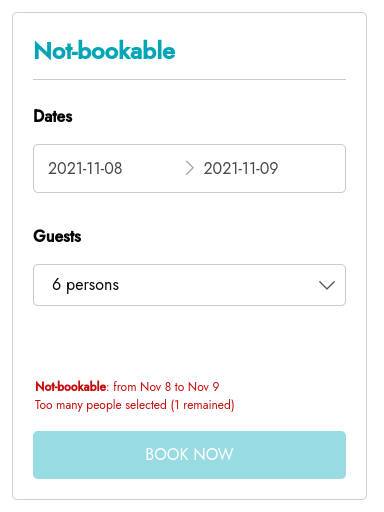This screenshot has width=384, height=512.
Task: Click blank space between dropdown and warning
Action: click(189, 342)
